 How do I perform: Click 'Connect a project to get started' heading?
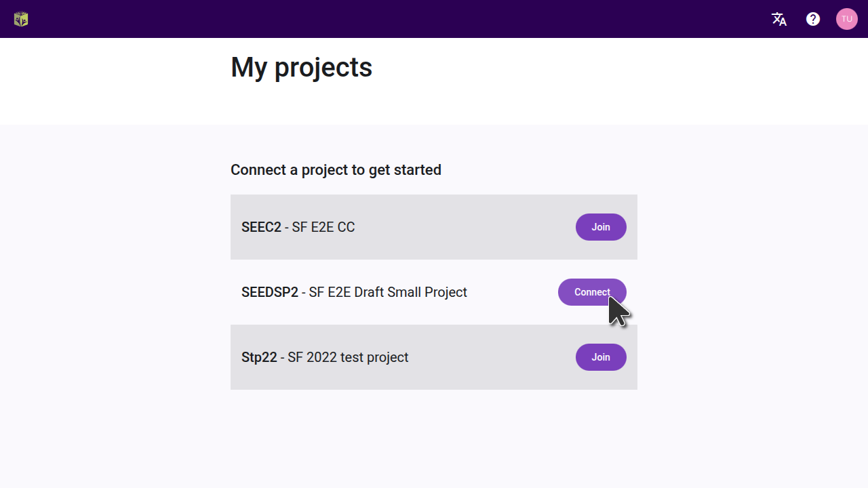coord(336,169)
